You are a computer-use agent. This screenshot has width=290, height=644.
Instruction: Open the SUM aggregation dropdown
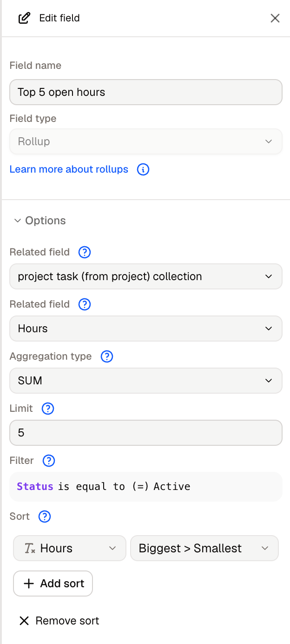click(146, 381)
